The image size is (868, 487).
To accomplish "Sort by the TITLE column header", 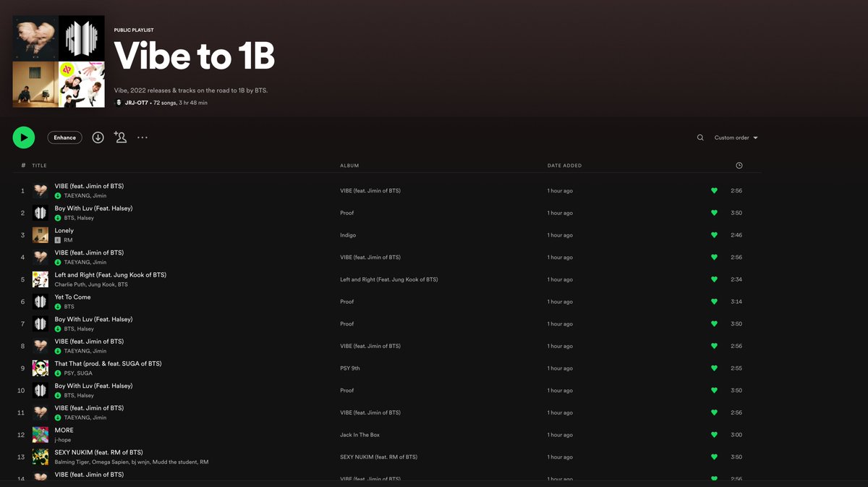I will 39,166.
